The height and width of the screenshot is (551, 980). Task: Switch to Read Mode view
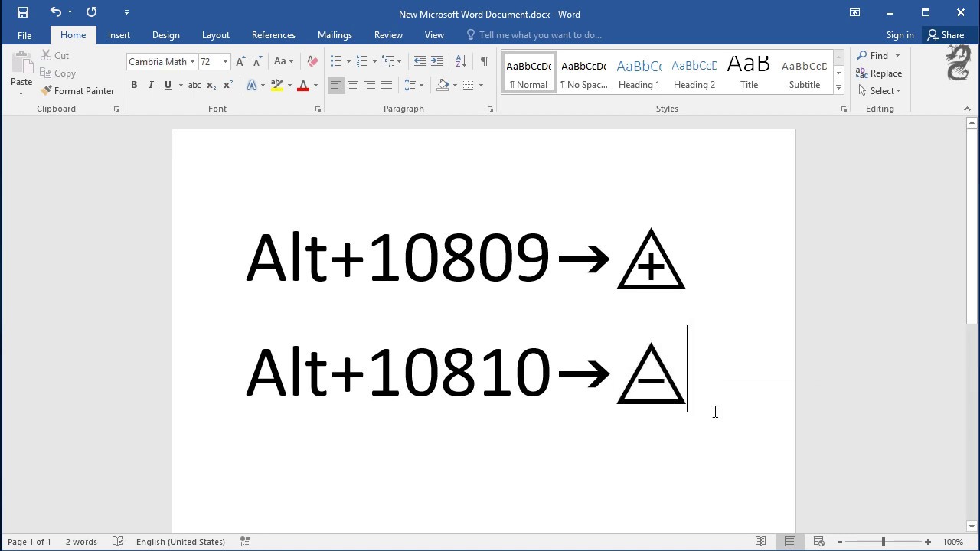point(760,541)
